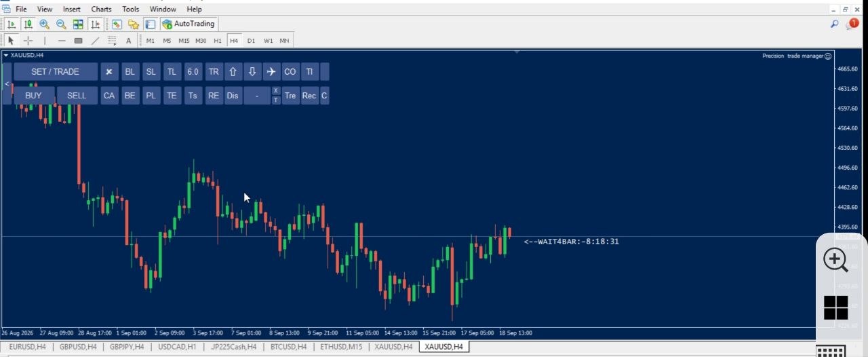This screenshot has height=357, width=868.
Task: Click the SELL button
Action: click(x=77, y=96)
